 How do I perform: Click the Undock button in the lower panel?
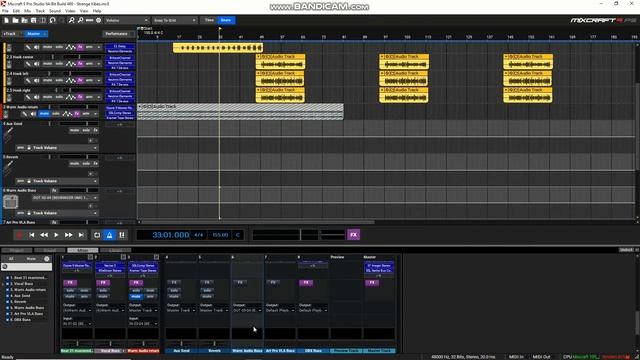point(626,250)
